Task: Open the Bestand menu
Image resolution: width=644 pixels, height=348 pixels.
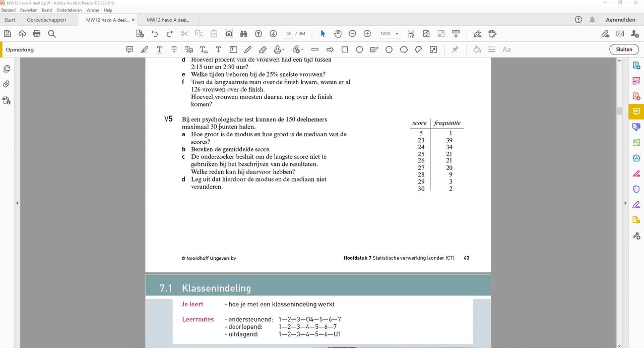Action: 9,10
